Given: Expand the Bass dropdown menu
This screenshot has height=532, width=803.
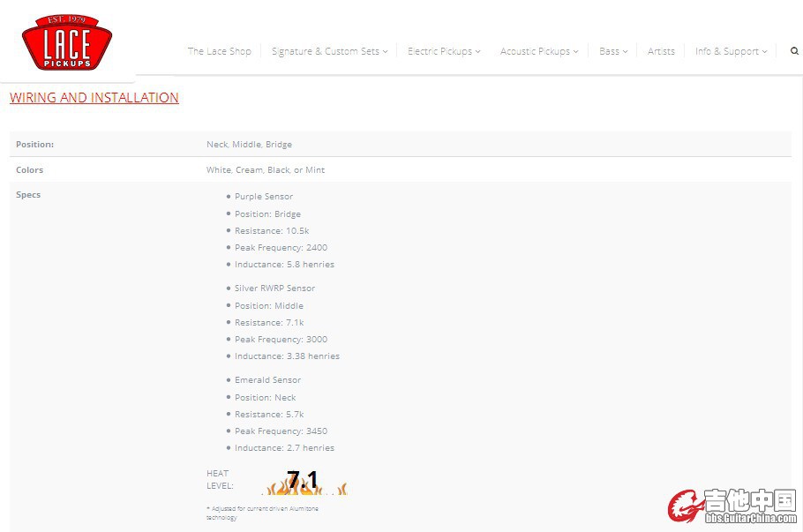Looking at the screenshot, I should (x=613, y=51).
